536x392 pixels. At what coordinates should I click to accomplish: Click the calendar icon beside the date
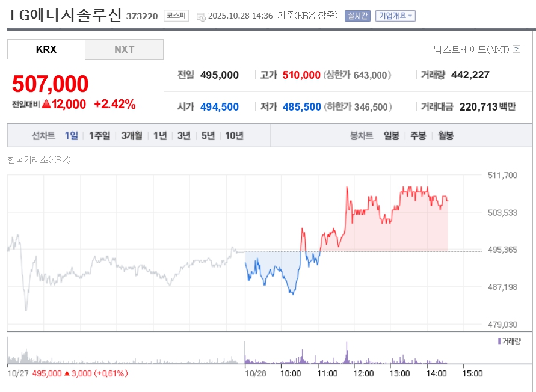(201, 16)
